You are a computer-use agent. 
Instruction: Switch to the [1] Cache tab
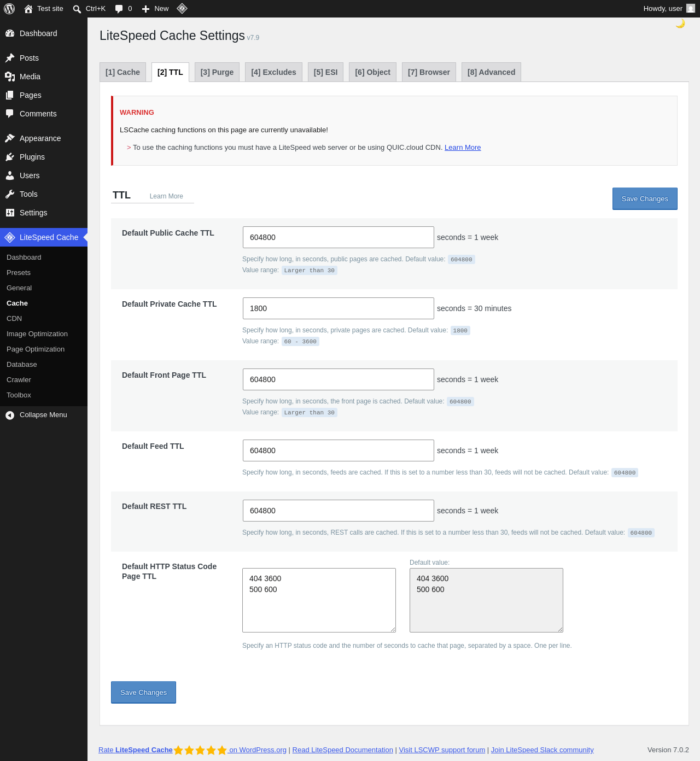click(x=122, y=72)
